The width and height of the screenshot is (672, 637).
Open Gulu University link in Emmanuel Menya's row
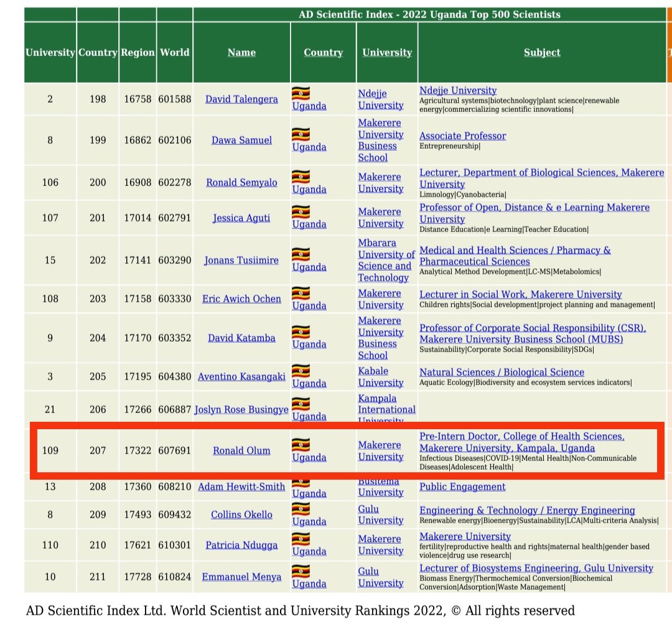[381, 577]
